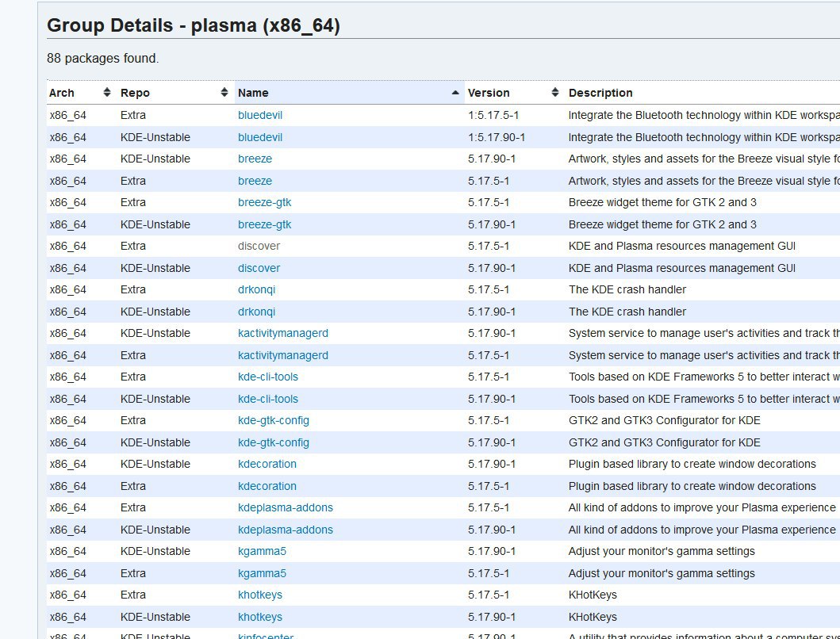Click the Description column header
The height and width of the screenshot is (639, 840).
(x=600, y=93)
